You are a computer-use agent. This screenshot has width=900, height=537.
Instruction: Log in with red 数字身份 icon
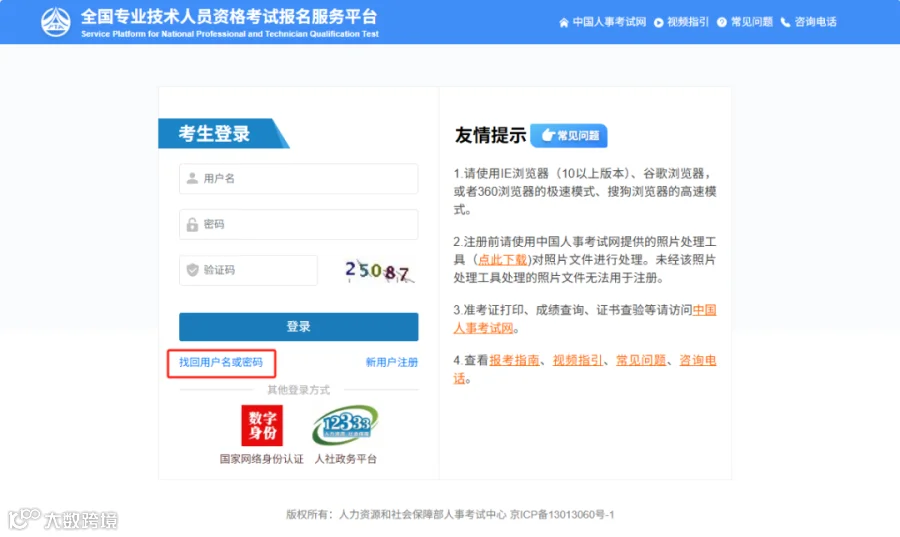click(262, 425)
